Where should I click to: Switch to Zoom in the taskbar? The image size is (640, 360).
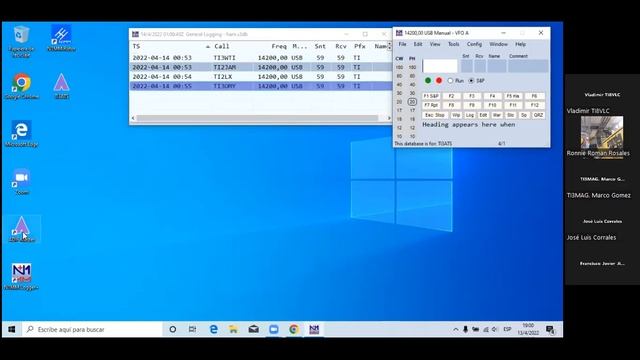coord(274,329)
